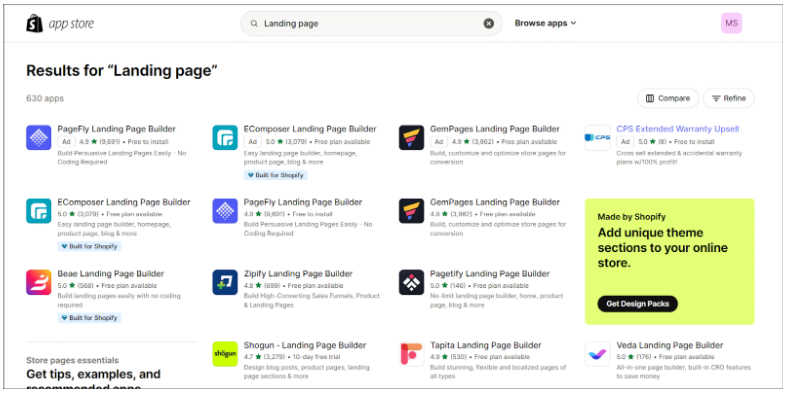The height and width of the screenshot is (393, 788).
Task: Open the EComposer icon in the second row
Action: pos(39,211)
